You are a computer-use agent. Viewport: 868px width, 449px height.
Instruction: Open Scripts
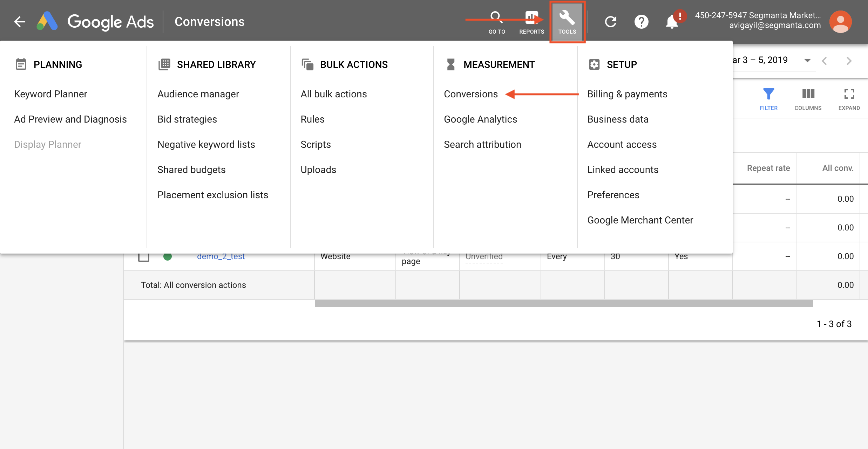pyautogui.click(x=316, y=144)
